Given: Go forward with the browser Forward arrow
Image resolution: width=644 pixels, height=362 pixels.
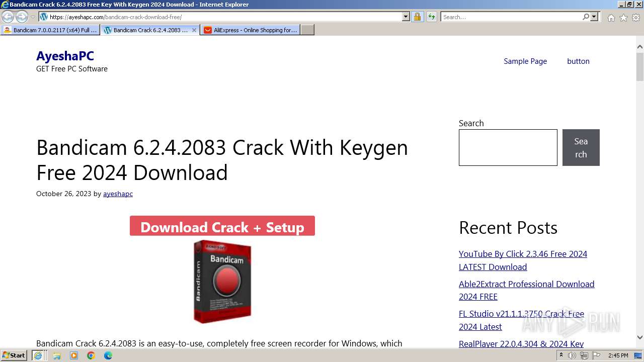Looking at the screenshot, I should tap(22, 17).
